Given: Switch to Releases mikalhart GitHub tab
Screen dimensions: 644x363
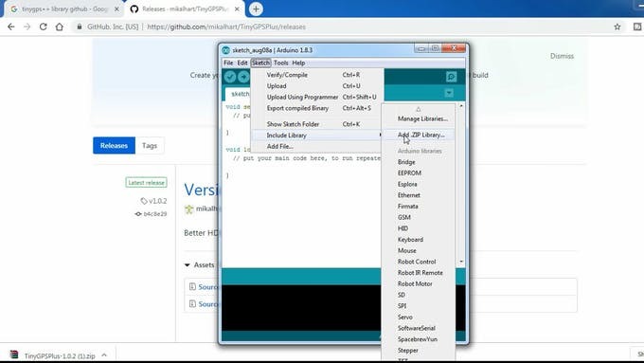Looking at the screenshot, I should (x=185, y=9).
